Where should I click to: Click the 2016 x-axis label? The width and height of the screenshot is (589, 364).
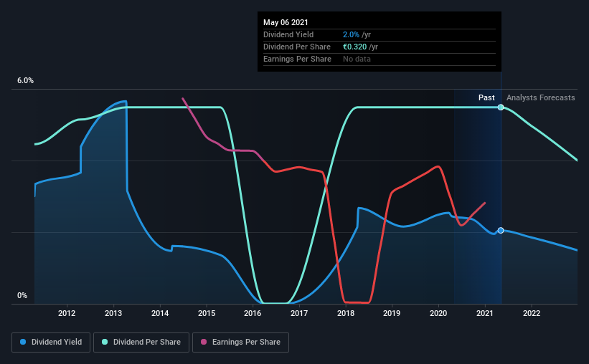coord(253,313)
